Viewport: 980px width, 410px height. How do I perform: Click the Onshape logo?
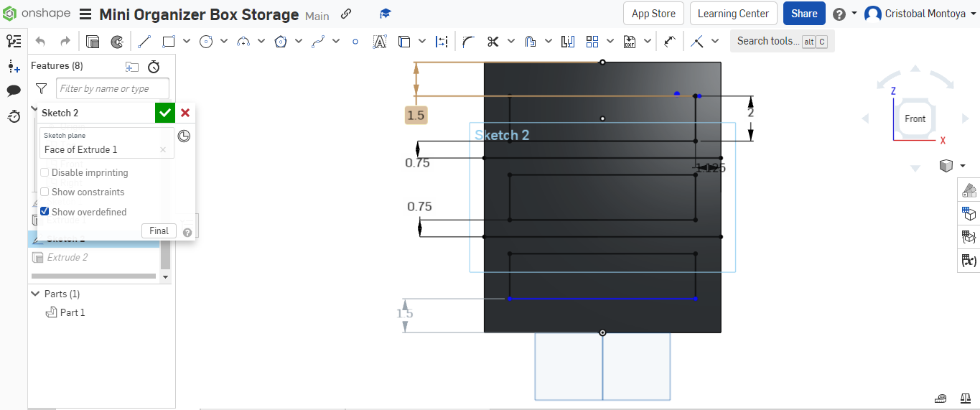click(37, 14)
